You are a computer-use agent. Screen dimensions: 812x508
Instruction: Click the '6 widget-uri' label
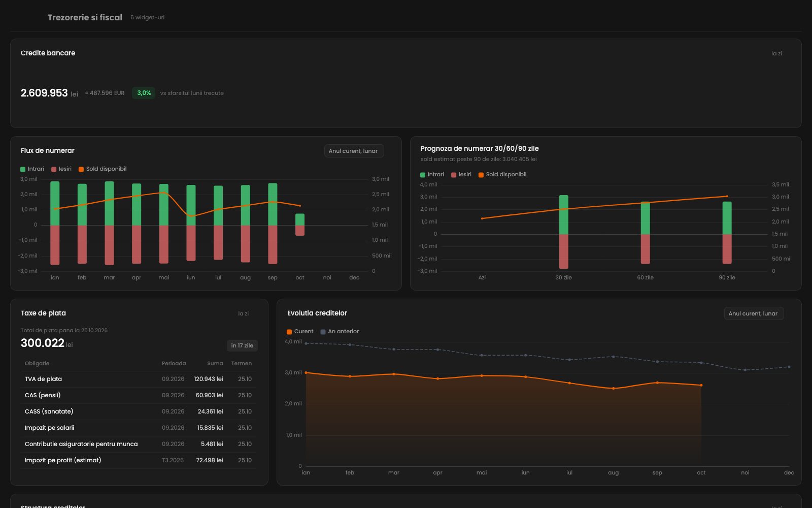pyautogui.click(x=147, y=17)
